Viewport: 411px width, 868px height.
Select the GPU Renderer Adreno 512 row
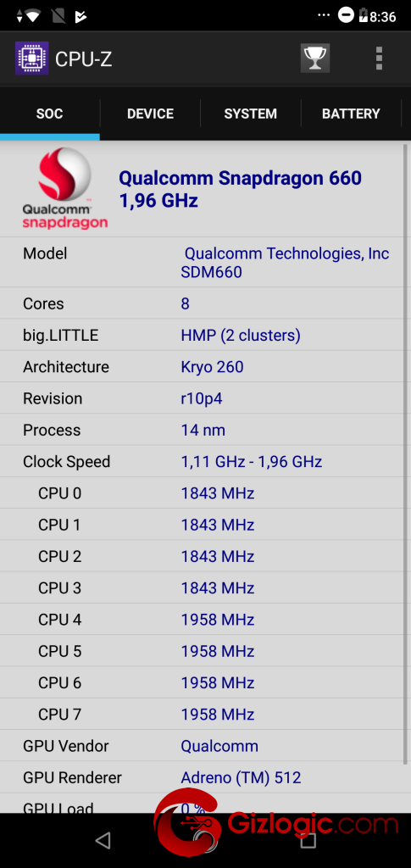(203, 777)
